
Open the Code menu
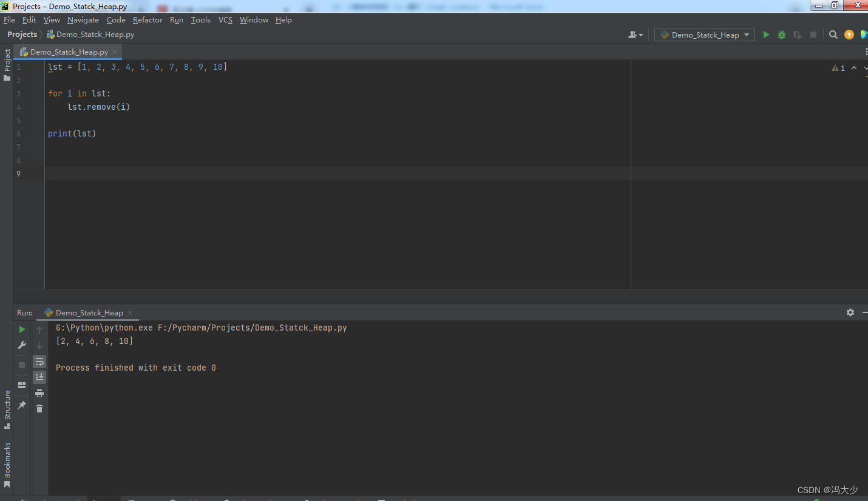tap(116, 20)
